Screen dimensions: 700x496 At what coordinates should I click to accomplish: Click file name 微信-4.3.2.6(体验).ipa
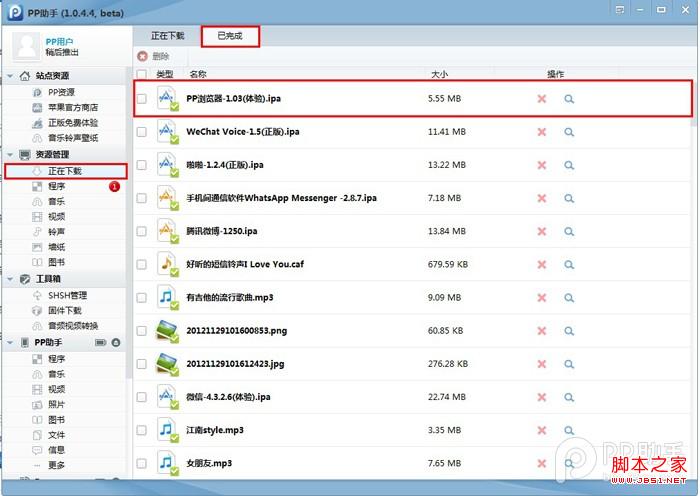(228, 397)
